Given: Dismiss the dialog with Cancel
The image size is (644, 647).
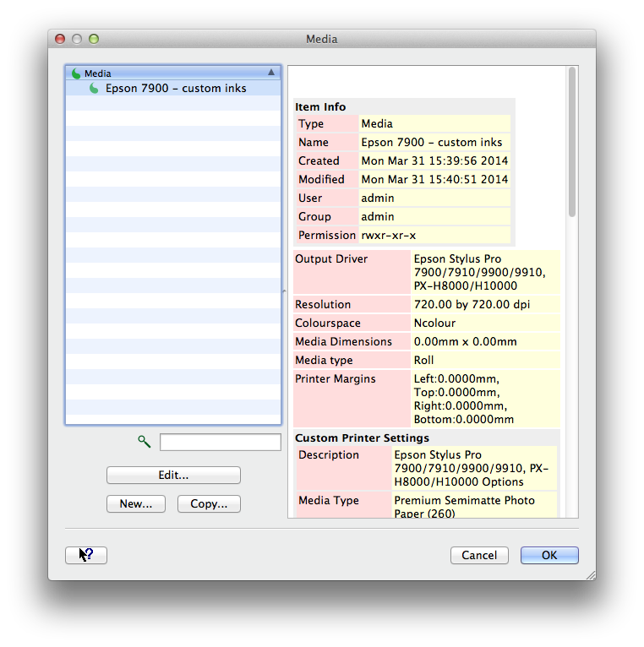Looking at the screenshot, I should (479, 555).
